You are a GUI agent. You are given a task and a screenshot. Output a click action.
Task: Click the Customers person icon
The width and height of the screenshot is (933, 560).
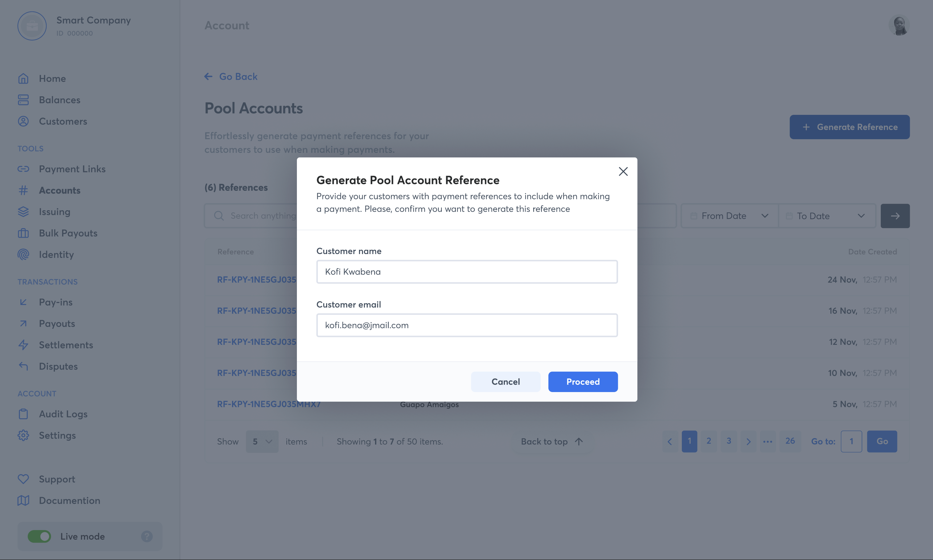[x=23, y=122]
